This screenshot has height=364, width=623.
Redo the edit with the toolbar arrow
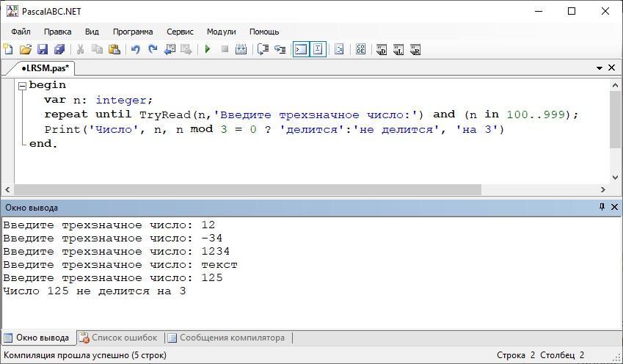153,49
